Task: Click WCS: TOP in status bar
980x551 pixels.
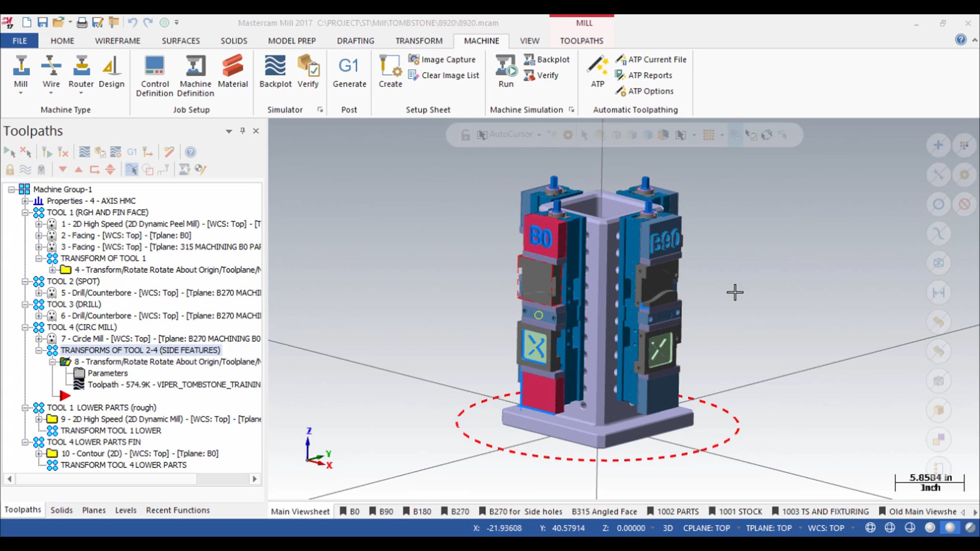Action: point(826,528)
